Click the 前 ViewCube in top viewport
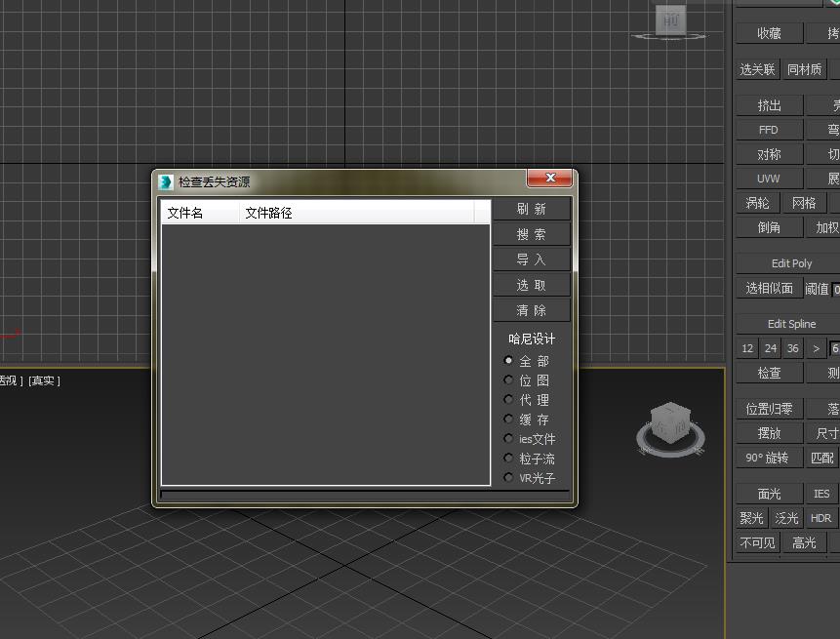 pyautogui.click(x=670, y=20)
